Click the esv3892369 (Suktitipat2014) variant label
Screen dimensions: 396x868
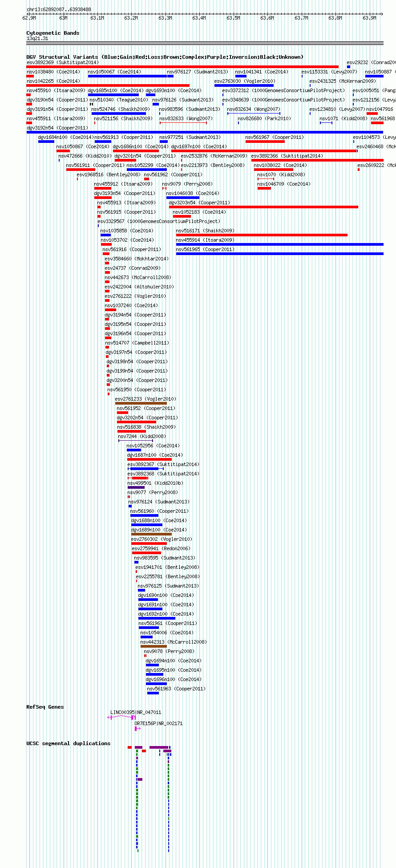pyautogui.click(x=62, y=62)
